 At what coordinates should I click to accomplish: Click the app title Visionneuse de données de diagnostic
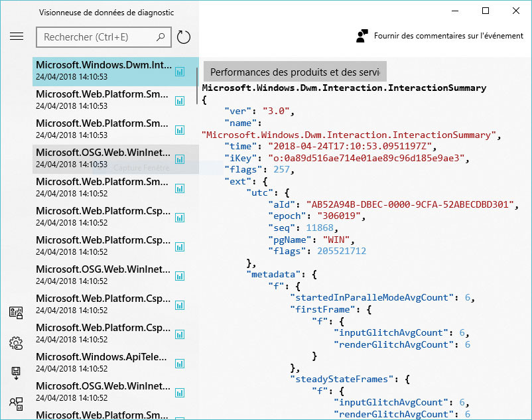[106, 13]
